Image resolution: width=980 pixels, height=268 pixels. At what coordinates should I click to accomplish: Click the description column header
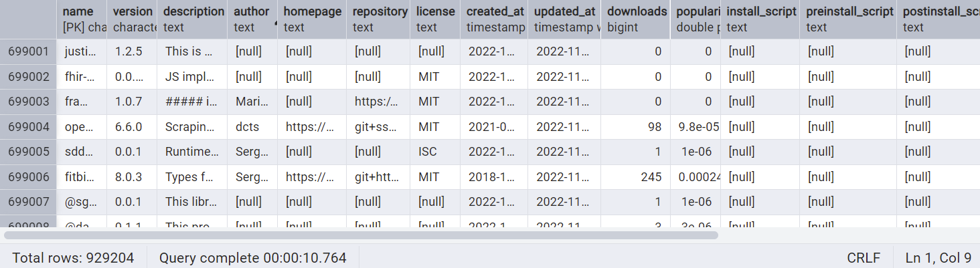click(x=193, y=19)
